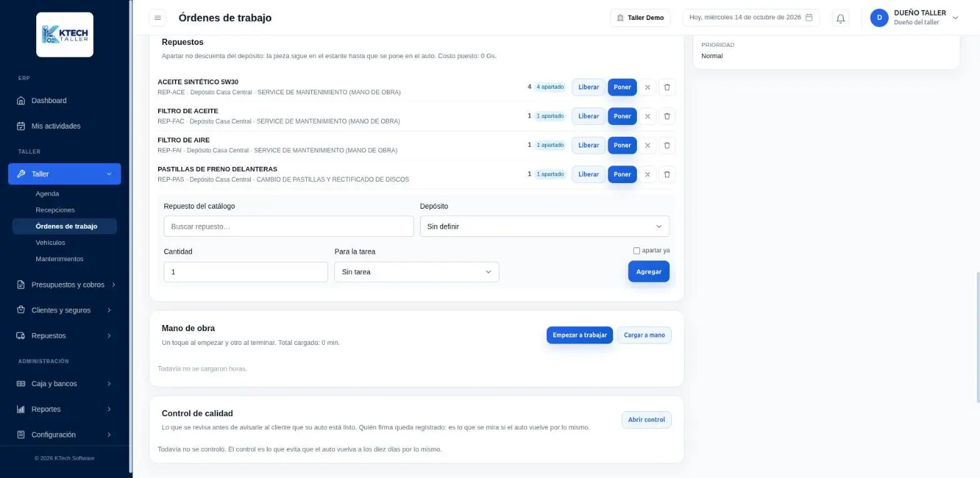980x478 pixels.
Task: Click the Reportes chart icon
Action: (21, 409)
